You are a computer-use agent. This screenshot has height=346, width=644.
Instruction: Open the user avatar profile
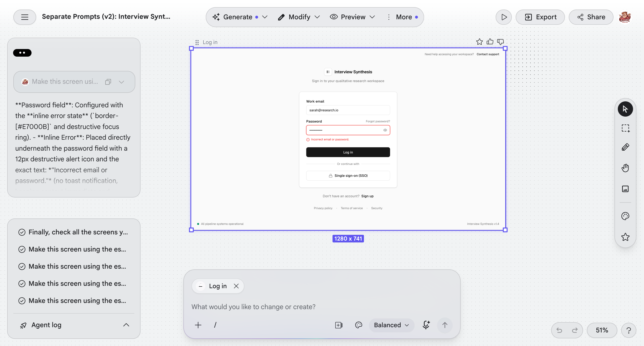(x=625, y=17)
